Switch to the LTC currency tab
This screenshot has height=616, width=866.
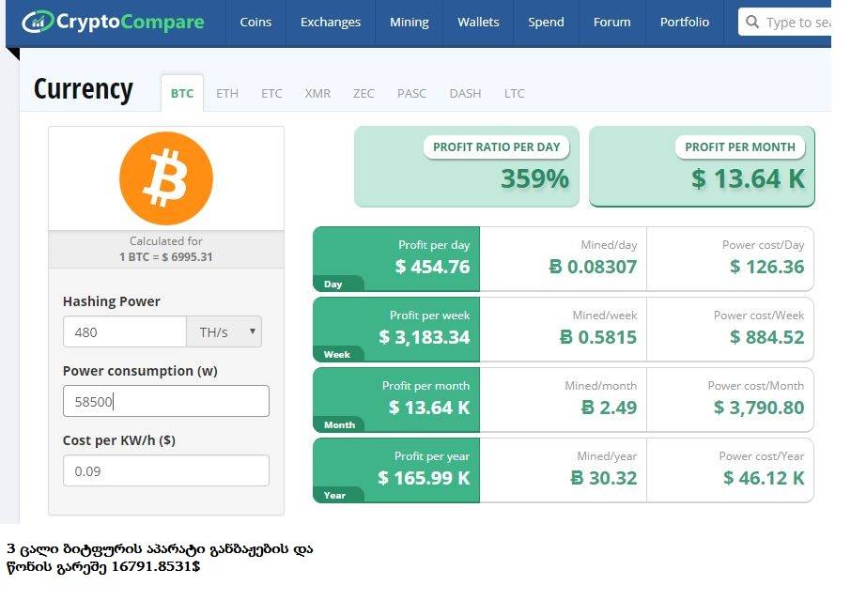coord(514,93)
